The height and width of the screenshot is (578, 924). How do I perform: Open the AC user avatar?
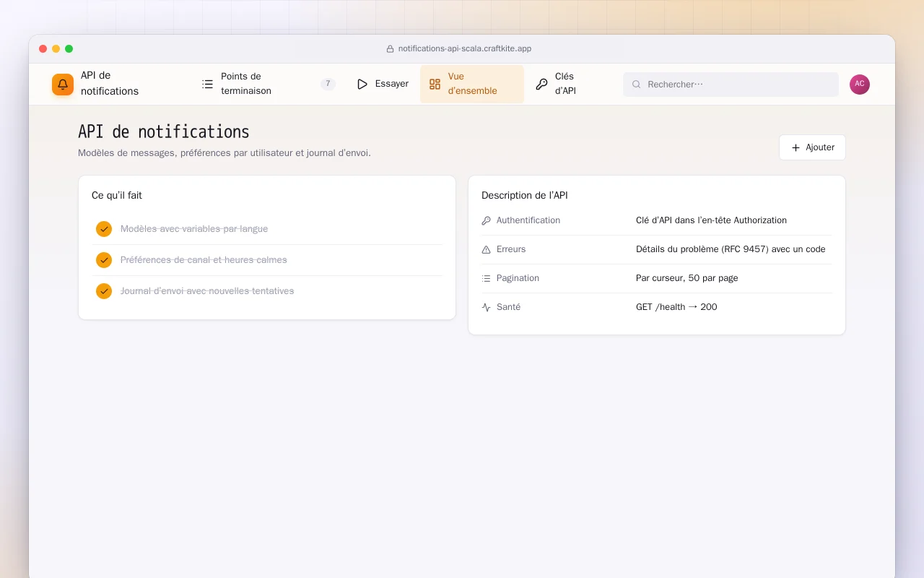[x=860, y=85]
